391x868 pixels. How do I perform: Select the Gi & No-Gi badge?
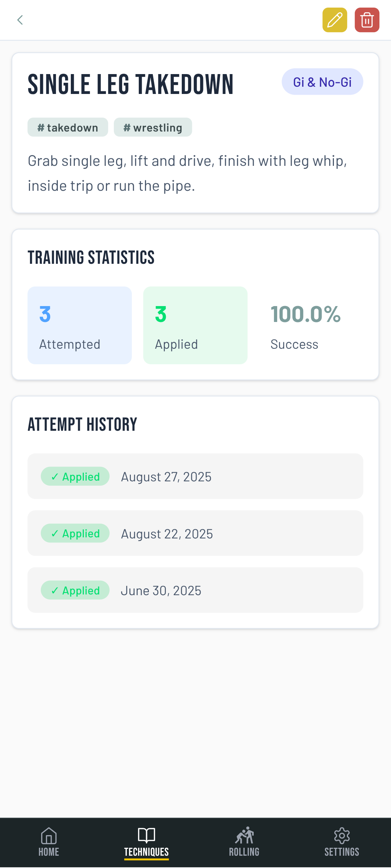[322, 82]
